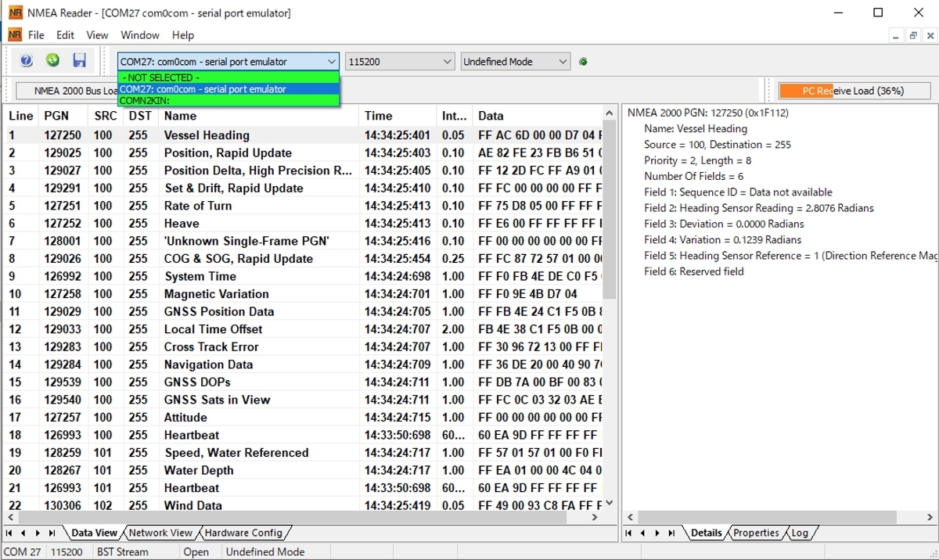The height and width of the screenshot is (560, 939).
Task: Open the COM port dropdown
Action: pyautogui.click(x=332, y=62)
